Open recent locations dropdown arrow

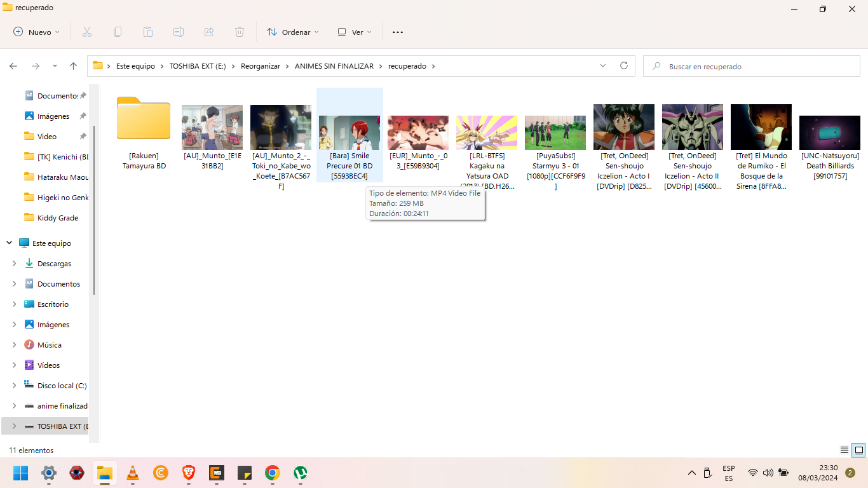click(x=55, y=66)
